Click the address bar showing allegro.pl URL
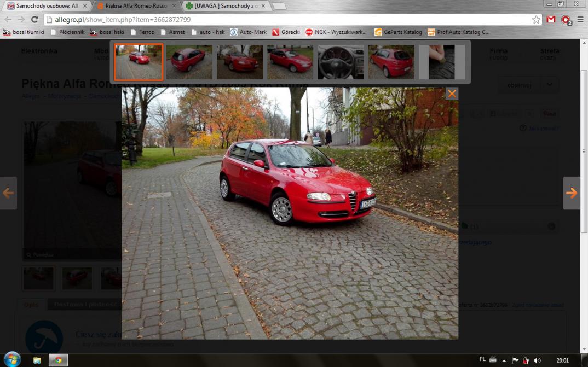Image resolution: width=588 pixels, height=367 pixels. pos(285,19)
